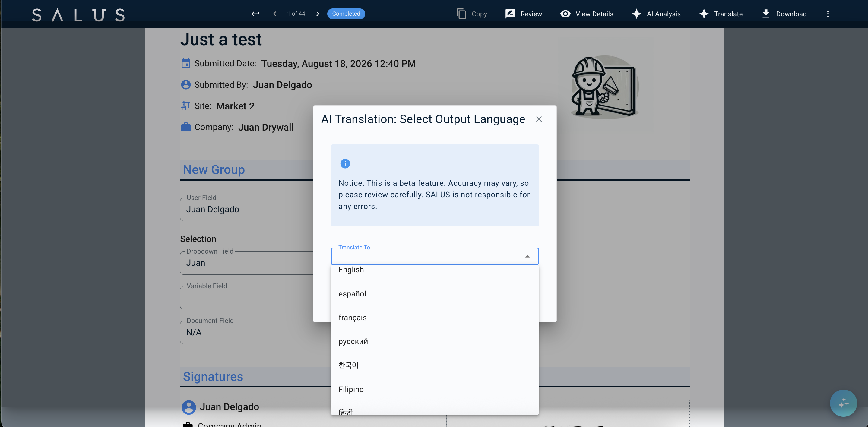Click the 'Selection' subsection label
Image resolution: width=868 pixels, height=427 pixels.
(198, 239)
